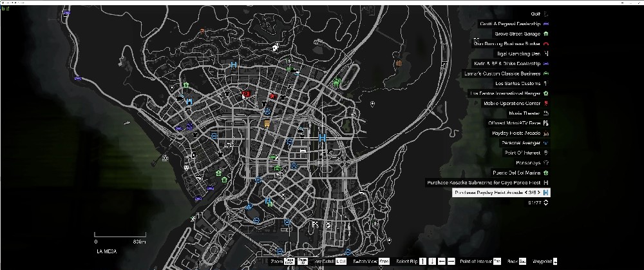Click the Personal Avenger legend icon

(546, 143)
